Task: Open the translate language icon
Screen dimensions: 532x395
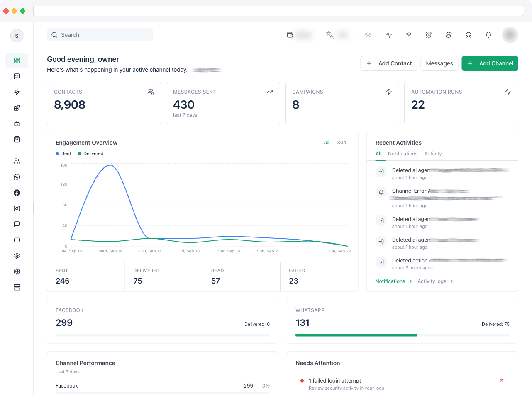Action: 330,35
